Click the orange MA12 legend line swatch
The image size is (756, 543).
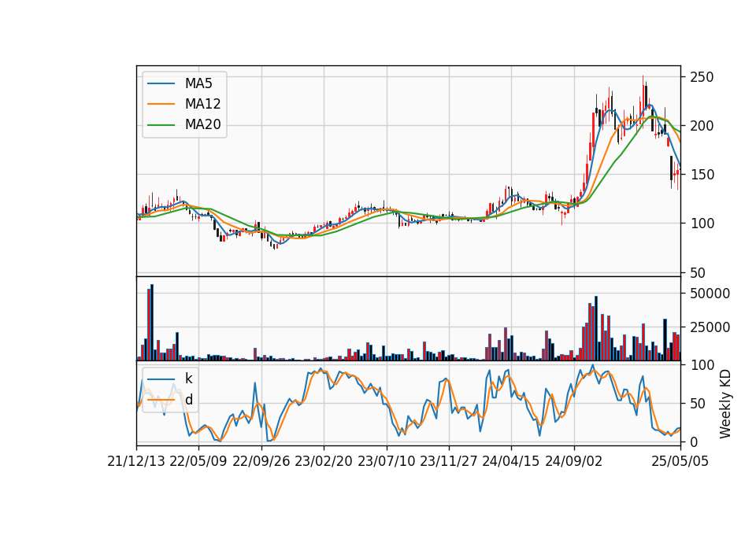pyautogui.click(x=161, y=104)
